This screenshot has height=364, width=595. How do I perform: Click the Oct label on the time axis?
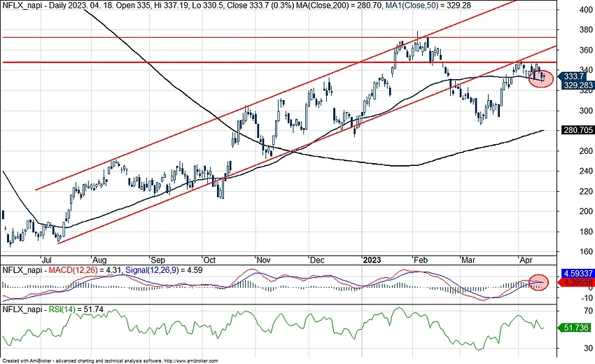[x=209, y=260]
